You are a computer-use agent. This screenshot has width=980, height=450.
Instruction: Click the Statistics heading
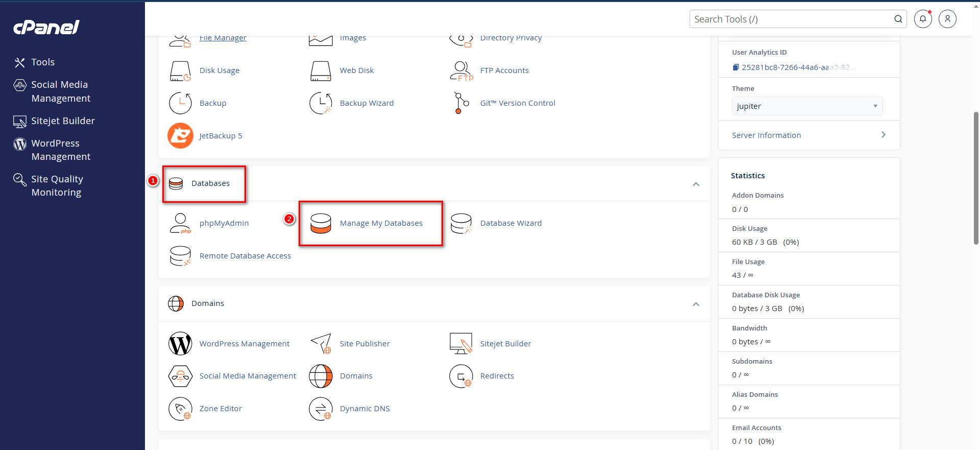point(748,176)
